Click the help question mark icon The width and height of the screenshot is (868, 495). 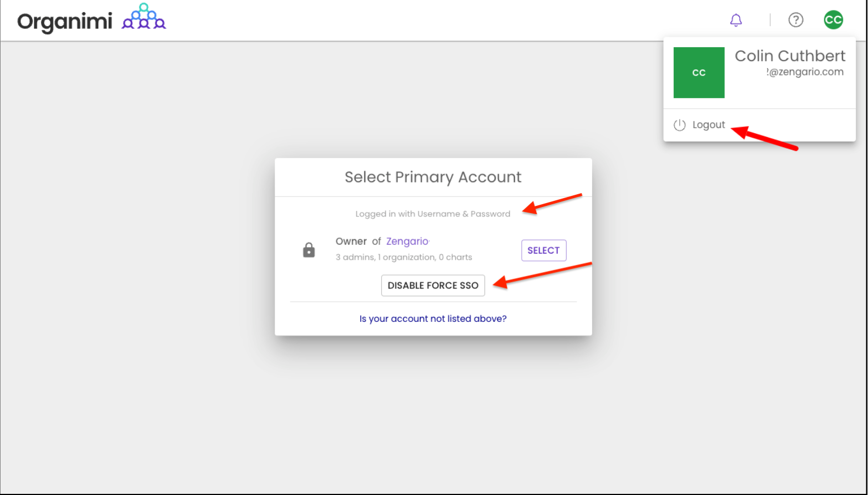point(796,20)
